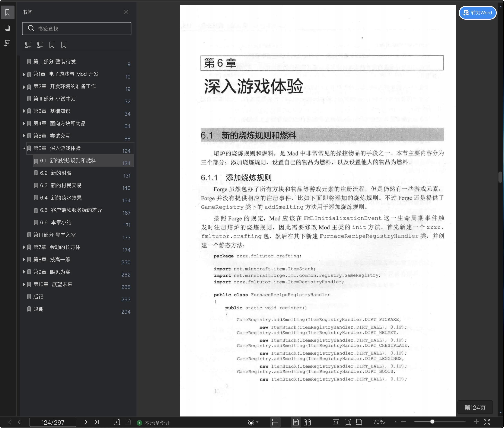Go to 第 II 部分 小试牛刀 bookmark

[55, 99]
